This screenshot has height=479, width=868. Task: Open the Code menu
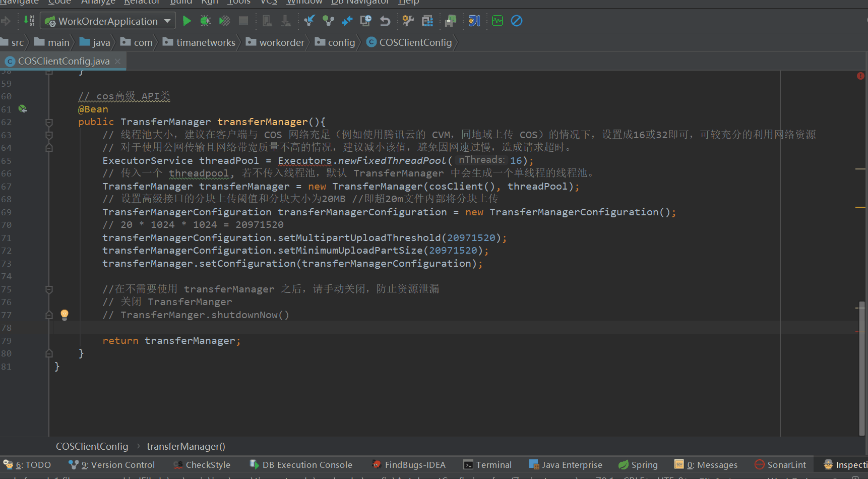click(59, 3)
